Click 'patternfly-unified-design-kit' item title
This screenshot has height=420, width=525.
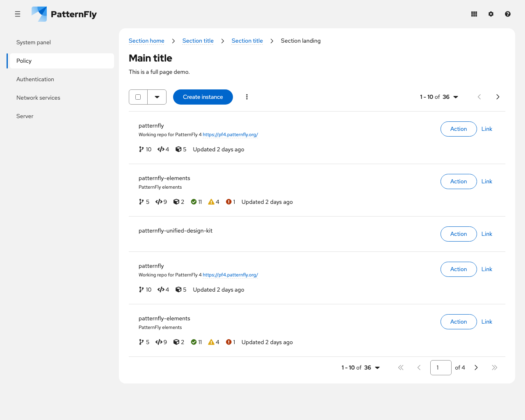(x=176, y=231)
